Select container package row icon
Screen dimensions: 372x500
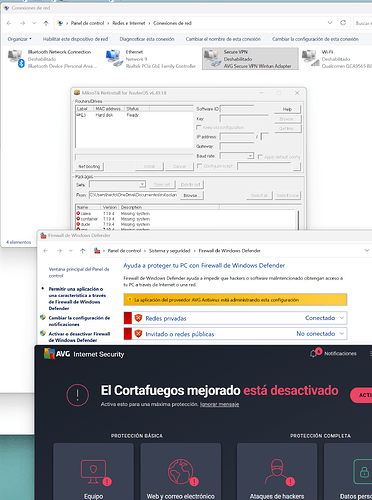[x=78, y=219]
